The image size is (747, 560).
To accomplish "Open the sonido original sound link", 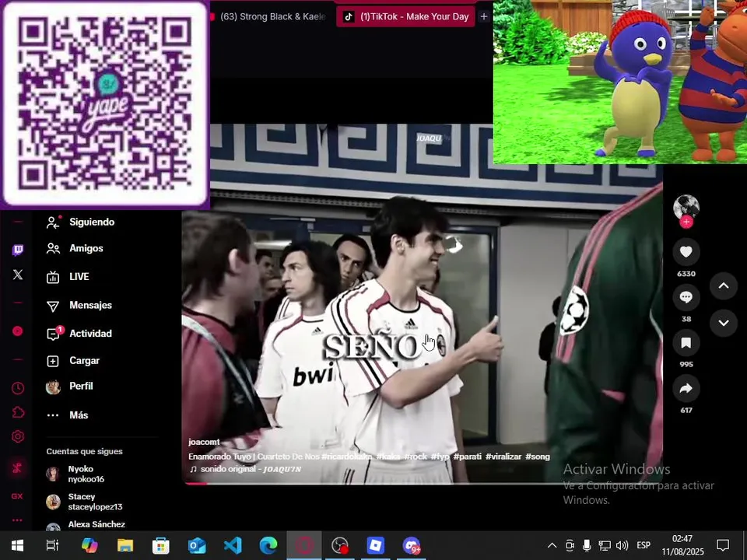I will [245, 469].
